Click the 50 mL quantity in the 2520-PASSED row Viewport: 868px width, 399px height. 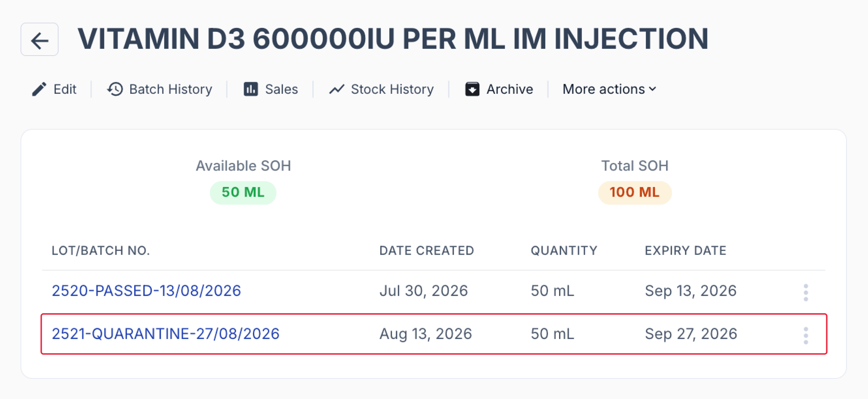[552, 291]
